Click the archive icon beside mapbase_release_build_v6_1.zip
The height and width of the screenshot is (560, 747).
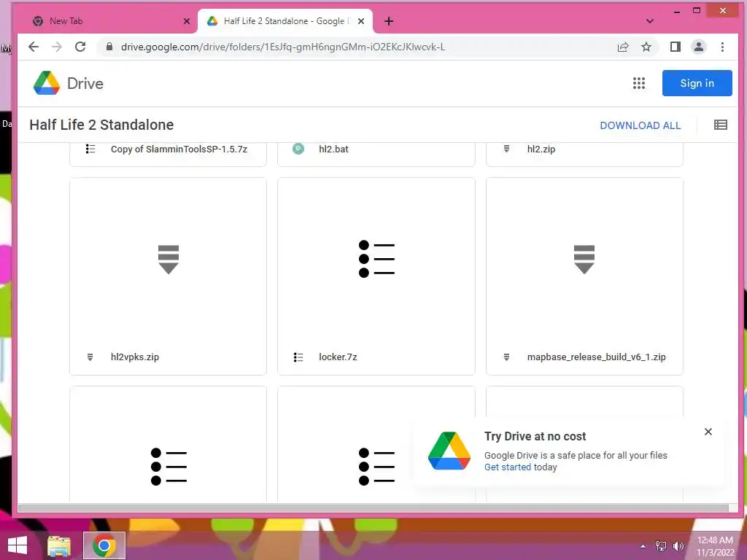[x=506, y=357]
